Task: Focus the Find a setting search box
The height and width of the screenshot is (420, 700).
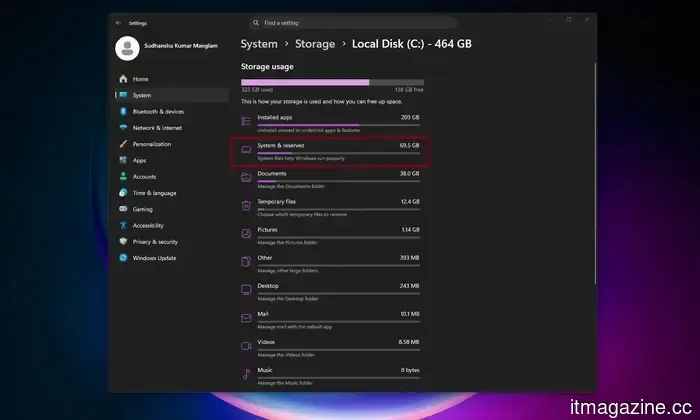Action: [354, 23]
